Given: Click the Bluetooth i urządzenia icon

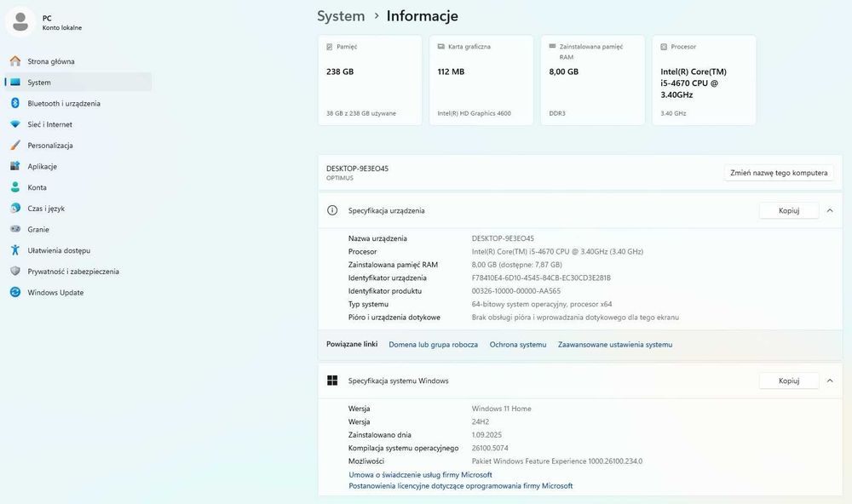Looking at the screenshot, I should coord(15,103).
